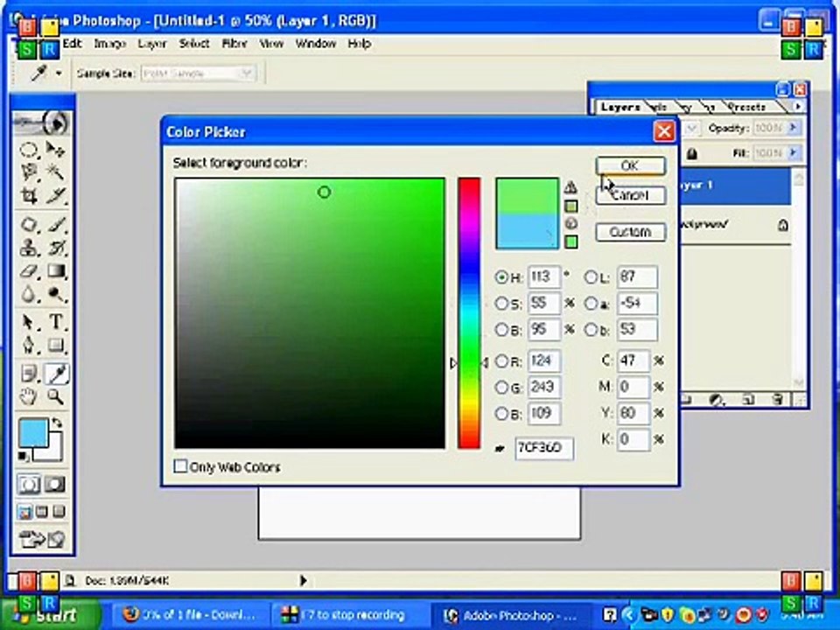
Task: Pick a color in the green color field
Action: [x=309, y=313]
